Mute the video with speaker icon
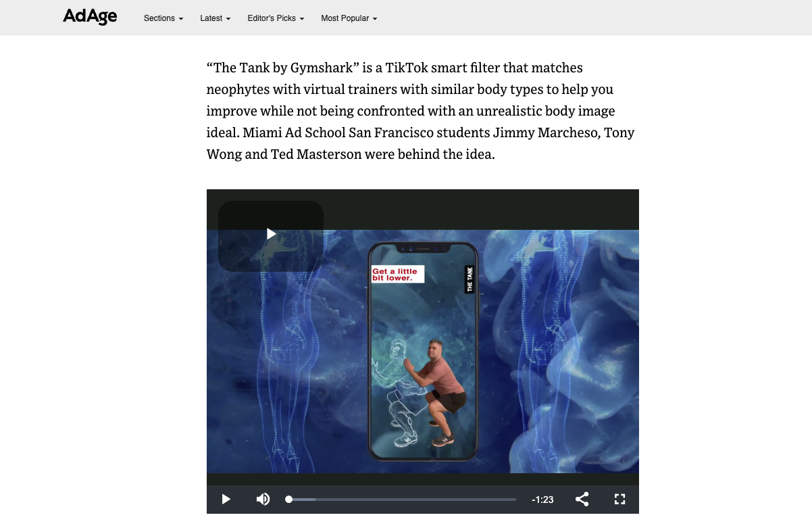This screenshot has width=812, height=532. [263, 500]
